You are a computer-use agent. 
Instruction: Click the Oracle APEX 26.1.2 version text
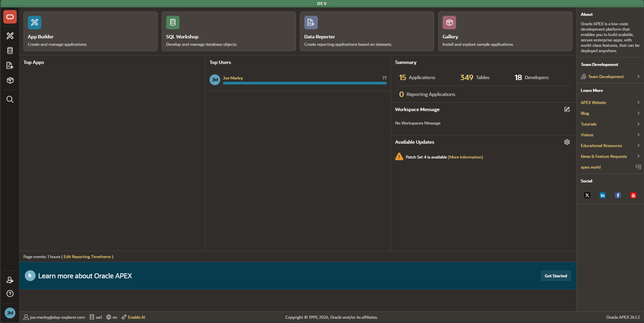point(623,317)
